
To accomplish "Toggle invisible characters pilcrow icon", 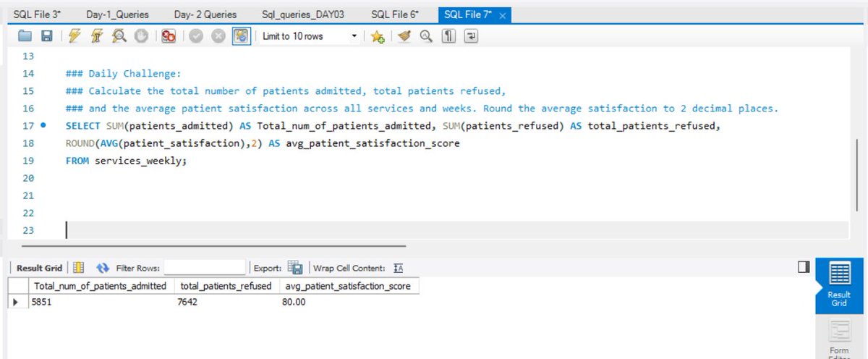I will pyautogui.click(x=449, y=36).
